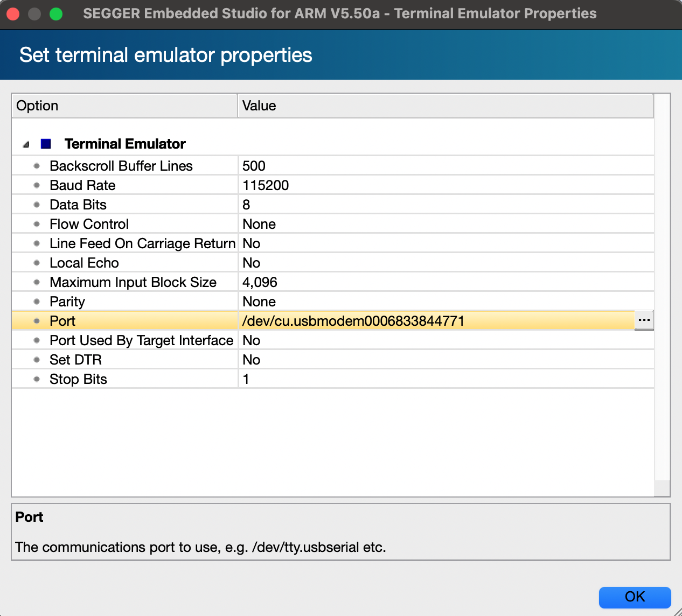This screenshot has width=682, height=616.
Task: Click the bullet icon beside Baud Rate
Action: 36,185
